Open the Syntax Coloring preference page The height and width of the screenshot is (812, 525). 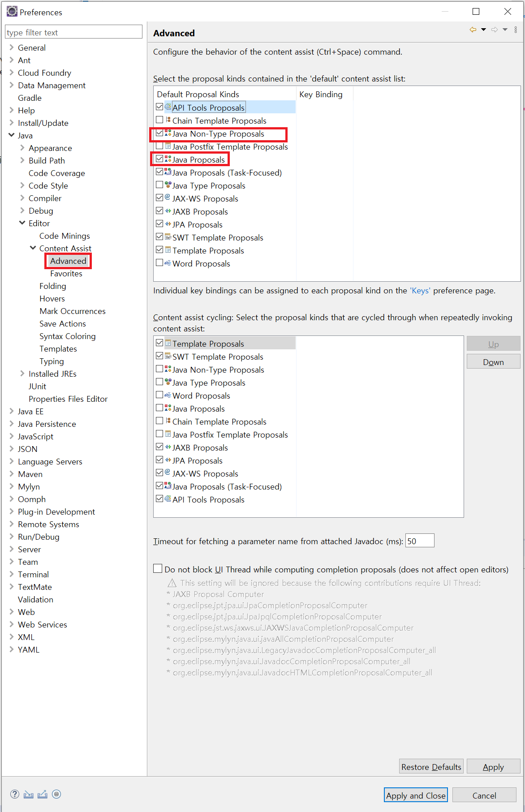[x=68, y=336]
